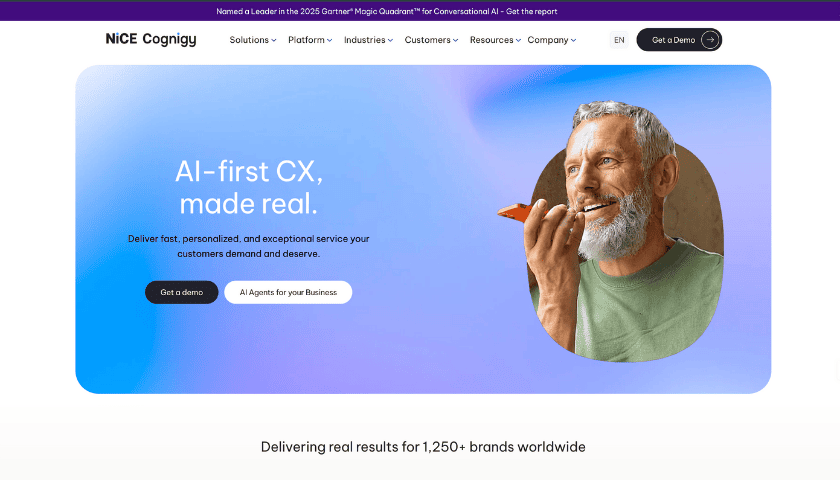
Task: Open the Industries menu
Action: click(364, 40)
